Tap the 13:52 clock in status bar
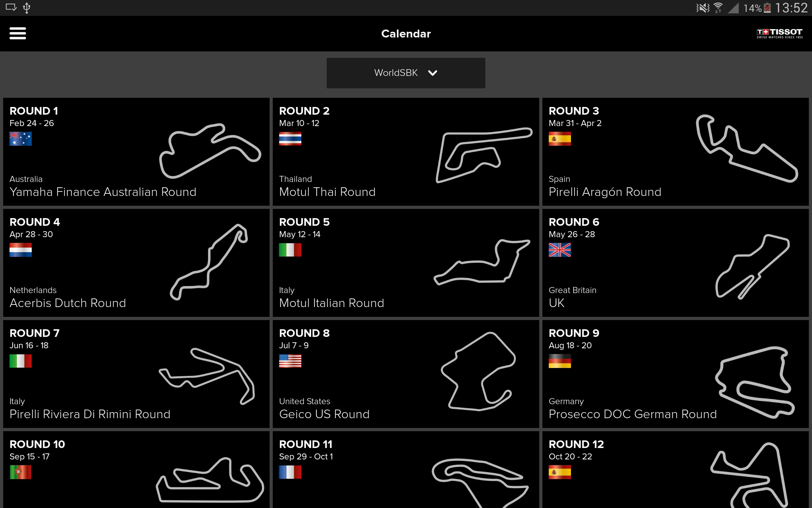Image resolution: width=812 pixels, height=508 pixels. 791,8
